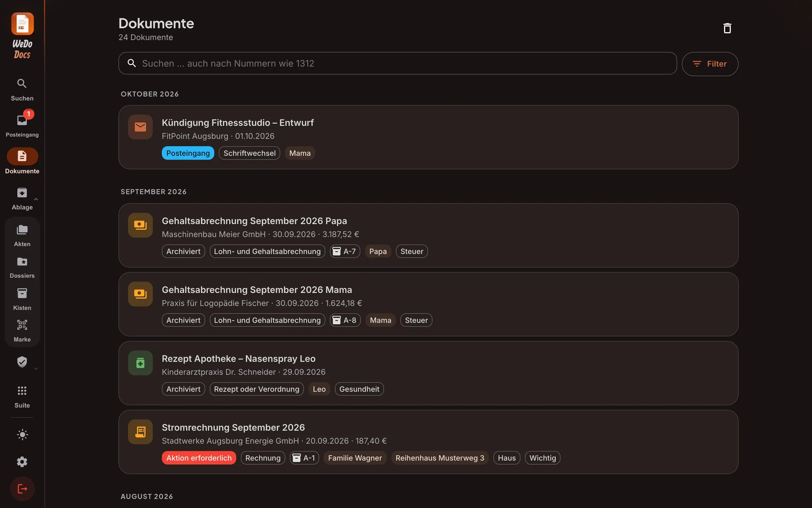Open Gehaltsabrechnung September 2026 Papa
The width and height of the screenshot is (812, 508).
point(428,235)
